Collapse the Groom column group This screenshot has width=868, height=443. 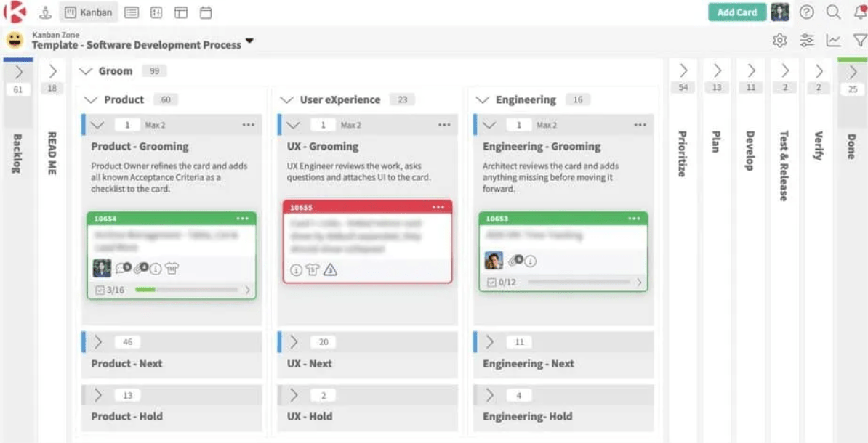pos(86,71)
